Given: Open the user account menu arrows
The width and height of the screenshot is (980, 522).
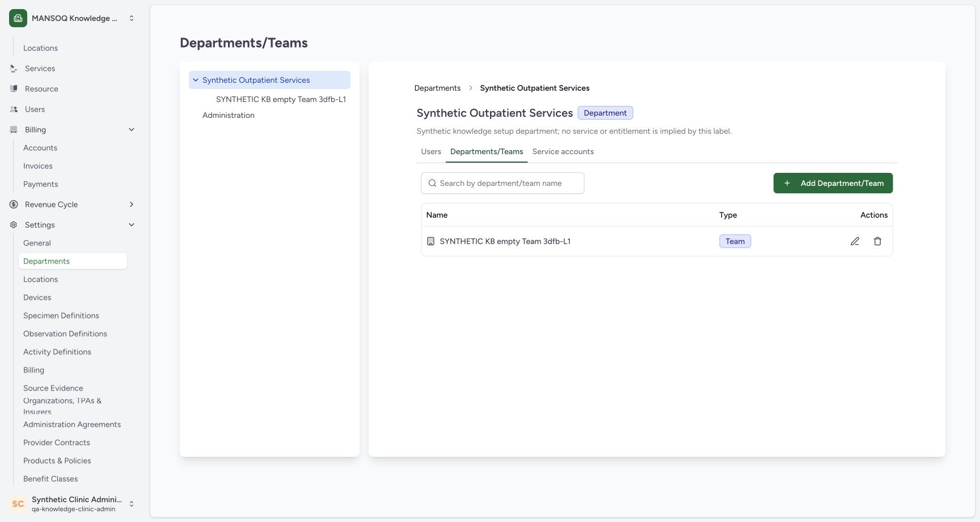Looking at the screenshot, I should (132, 504).
